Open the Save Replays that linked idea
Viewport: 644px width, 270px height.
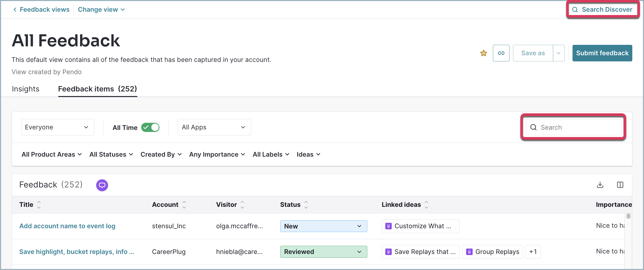(420, 252)
